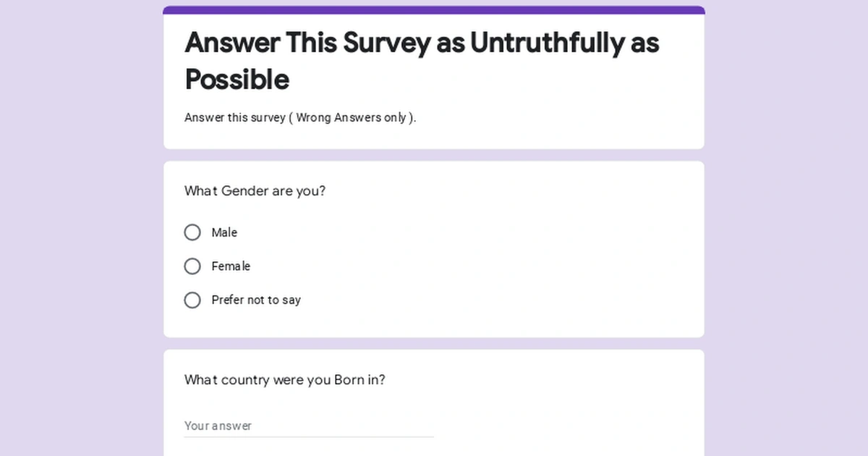Click the "What Gender are you?" question label
The height and width of the screenshot is (456, 868).
tap(255, 191)
